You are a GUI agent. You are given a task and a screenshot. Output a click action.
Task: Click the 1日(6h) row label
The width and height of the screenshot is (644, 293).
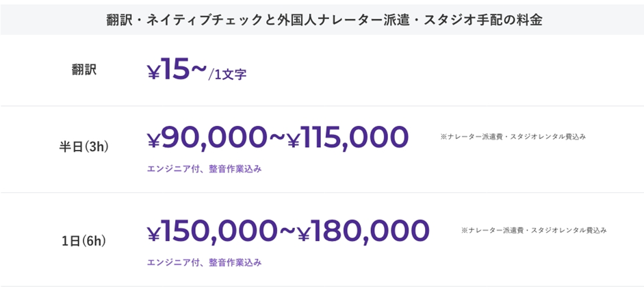pyautogui.click(x=84, y=240)
